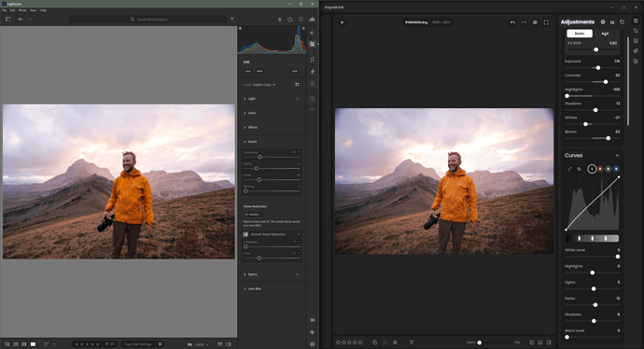The width and height of the screenshot is (644, 349).
Task: Collapse the Curves panel chevron in RapidRAW
Action: point(617,156)
